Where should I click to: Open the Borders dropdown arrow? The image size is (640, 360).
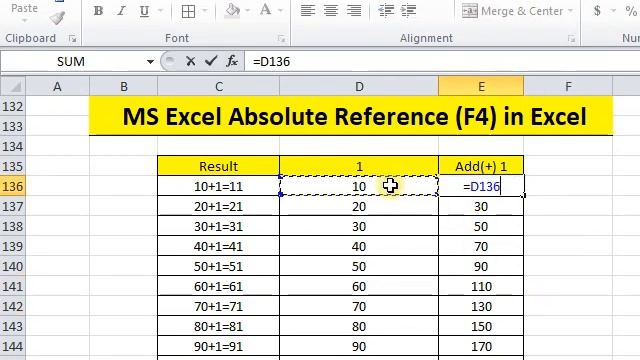(205, 11)
